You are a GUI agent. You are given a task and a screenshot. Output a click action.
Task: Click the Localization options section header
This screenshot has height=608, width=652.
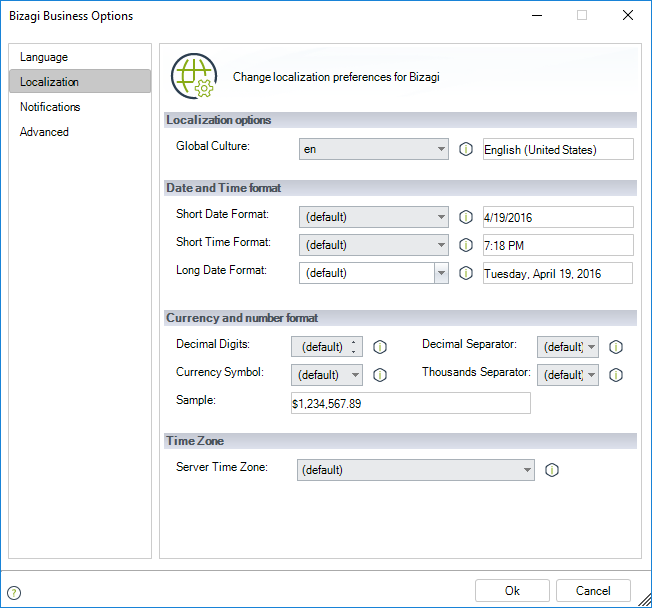pos(400,120)
